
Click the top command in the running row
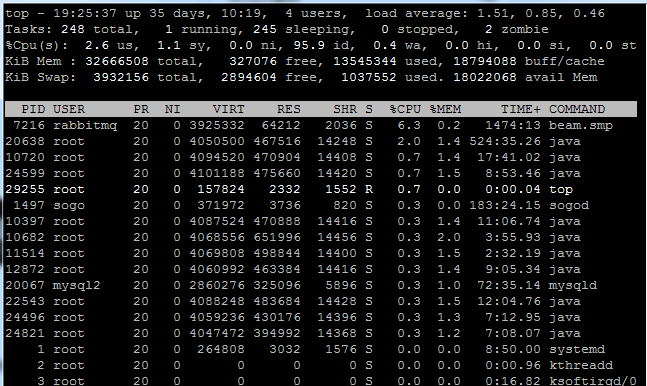[560, 189]
